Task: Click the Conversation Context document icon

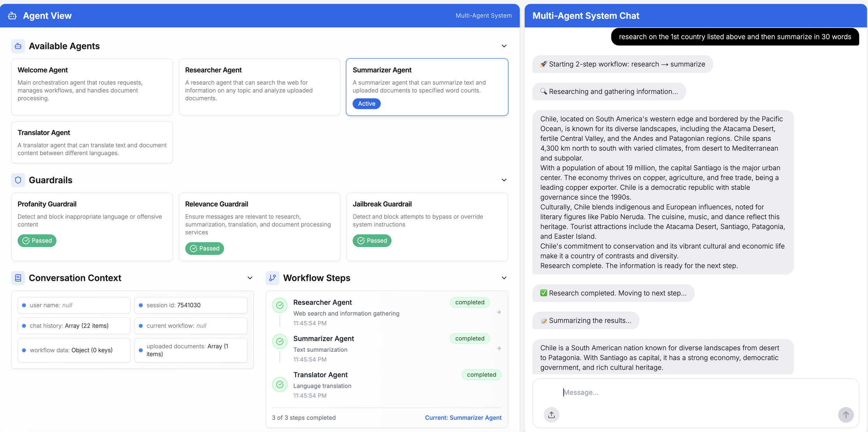Action: pos(18,278)
